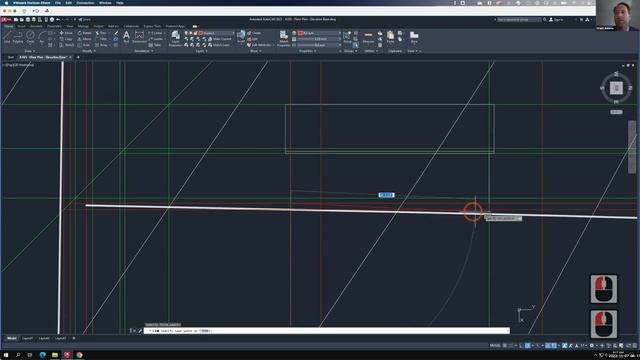Image resolution: width=640 pixels, height=360 pixels.
Task: Select the Dimension tool
Action: click(x=139, y=37)
